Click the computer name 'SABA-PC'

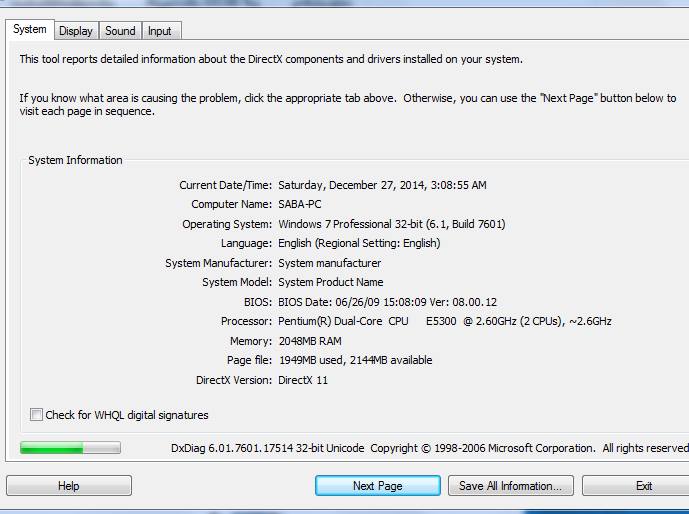click(x=300, y=204)
